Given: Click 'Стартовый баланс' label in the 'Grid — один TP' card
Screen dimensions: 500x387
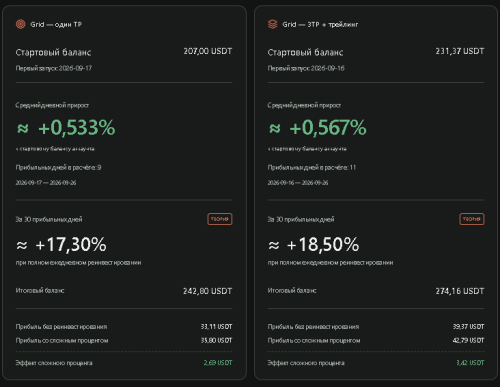Looking at the screenshot, I should pyautogui.click(x=53, y=52).
